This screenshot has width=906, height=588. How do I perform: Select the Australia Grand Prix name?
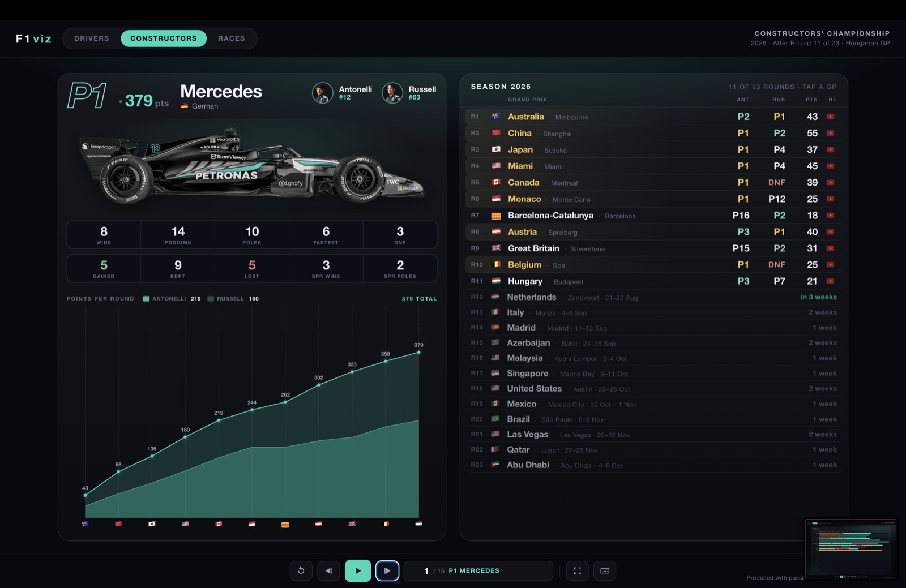[x=525, y=117]
